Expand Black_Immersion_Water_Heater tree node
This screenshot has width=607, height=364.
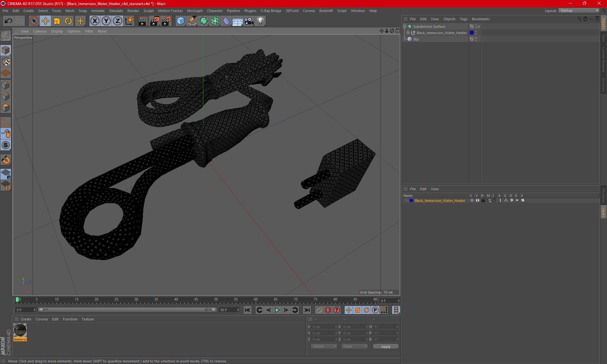(408, 33)
